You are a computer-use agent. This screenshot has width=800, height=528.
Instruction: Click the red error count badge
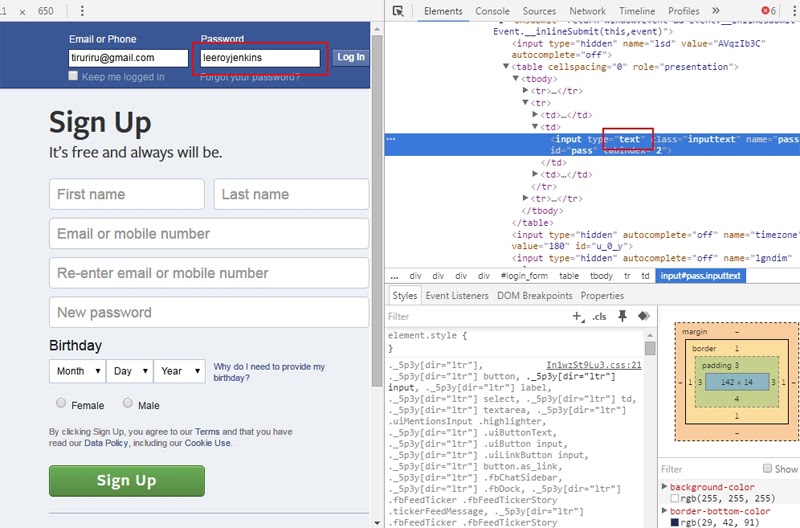click(x=768, y=11)
